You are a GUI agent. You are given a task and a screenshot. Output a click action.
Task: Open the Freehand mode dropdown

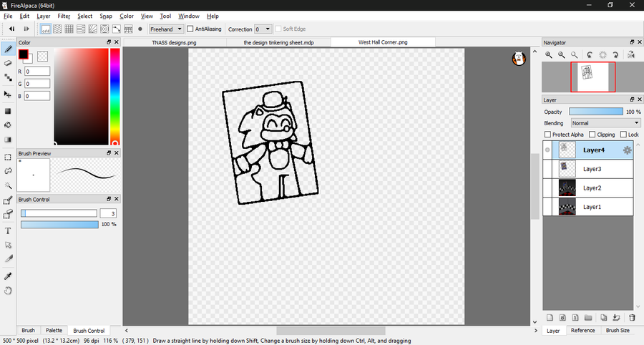coord(166,29)
